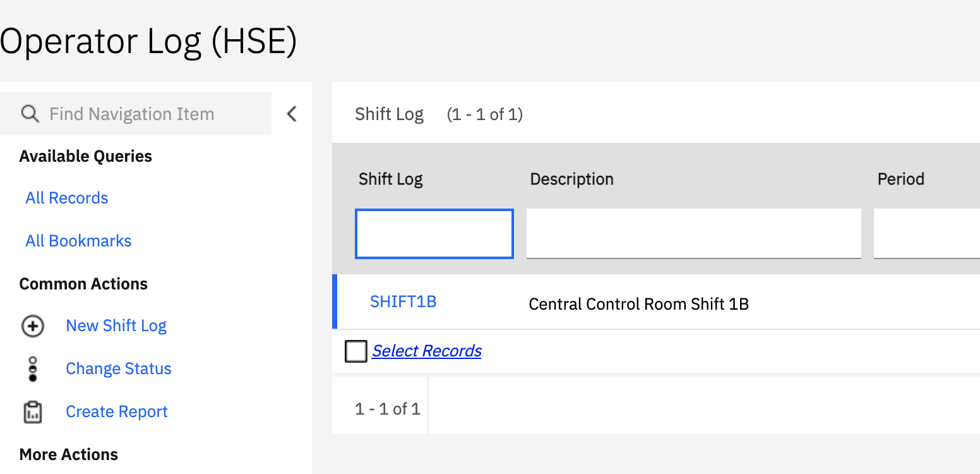Click the plus icon for New Shift Log
This screenshot has height=474, width=980.
click(33, 326)
